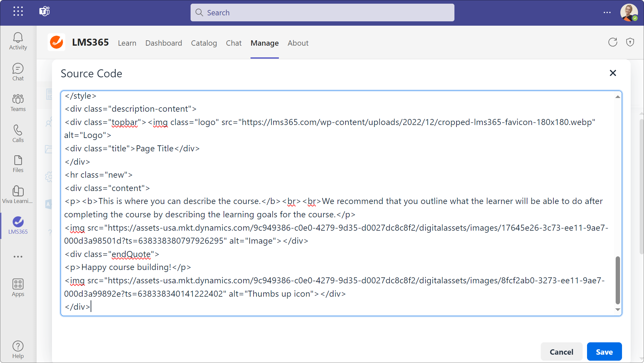644x363 pixels.
Task: Open the app launcher waffle grid
Action: [x=18, y=11]
